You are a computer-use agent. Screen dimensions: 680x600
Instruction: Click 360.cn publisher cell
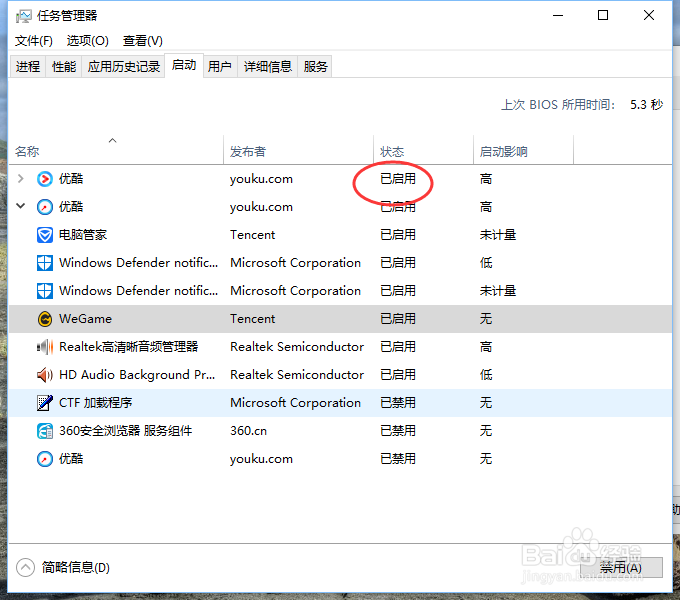click(x=248, y=431)
